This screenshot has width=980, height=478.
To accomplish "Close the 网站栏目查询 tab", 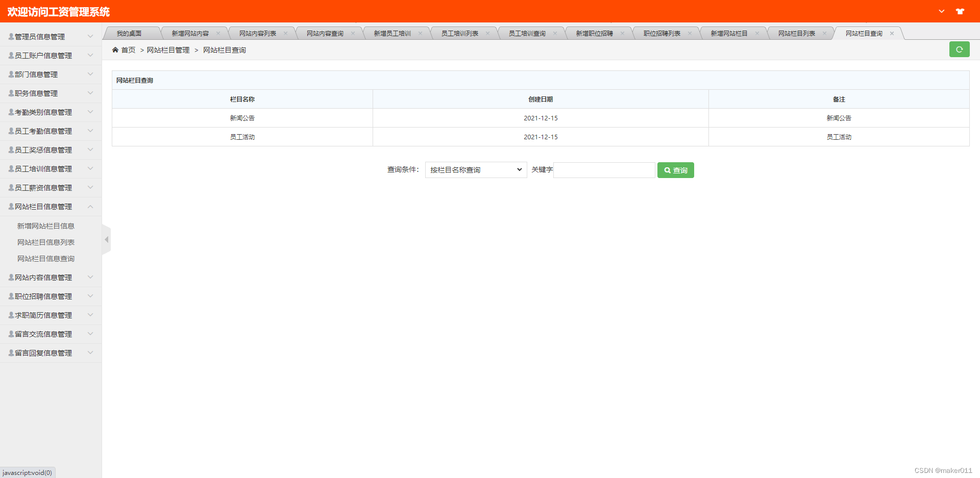I will pyautogui.click(x=892, y=34).
